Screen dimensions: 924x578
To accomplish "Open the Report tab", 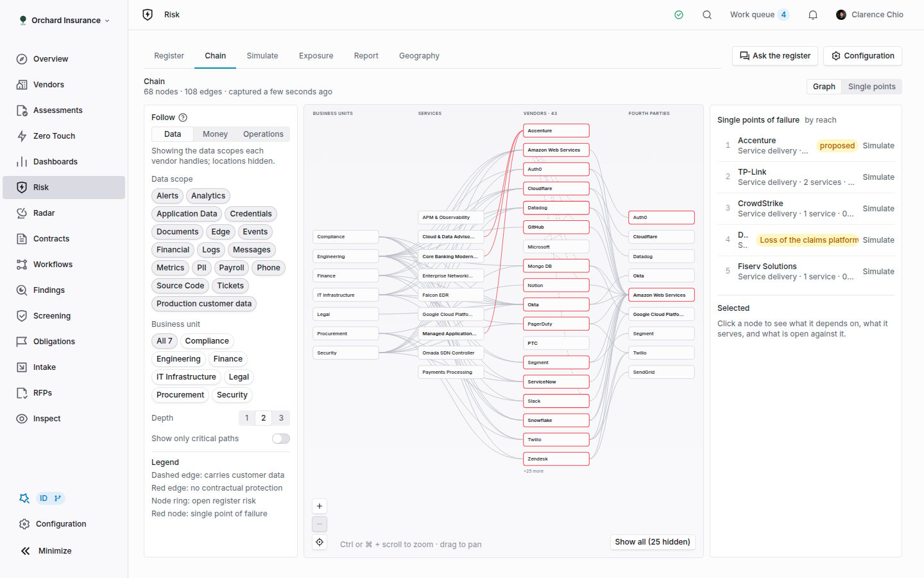I will tap(366, 56).
